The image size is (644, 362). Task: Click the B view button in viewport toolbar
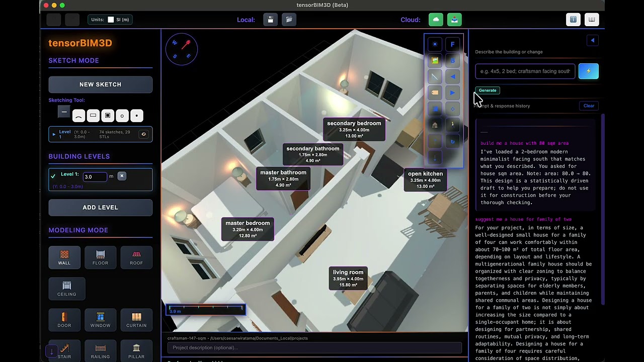(x=452, y=60)
